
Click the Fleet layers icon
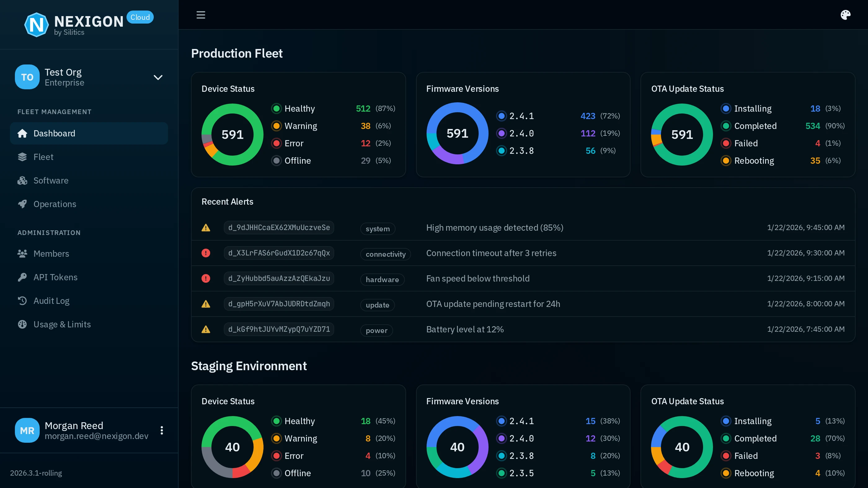point(22,157)
